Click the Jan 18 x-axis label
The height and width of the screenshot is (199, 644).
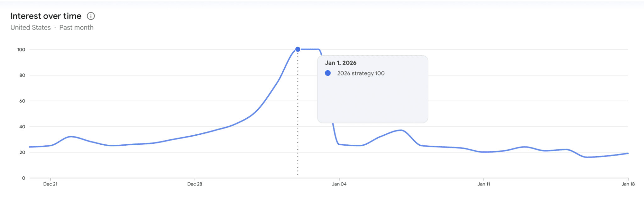tap(628, 184)
